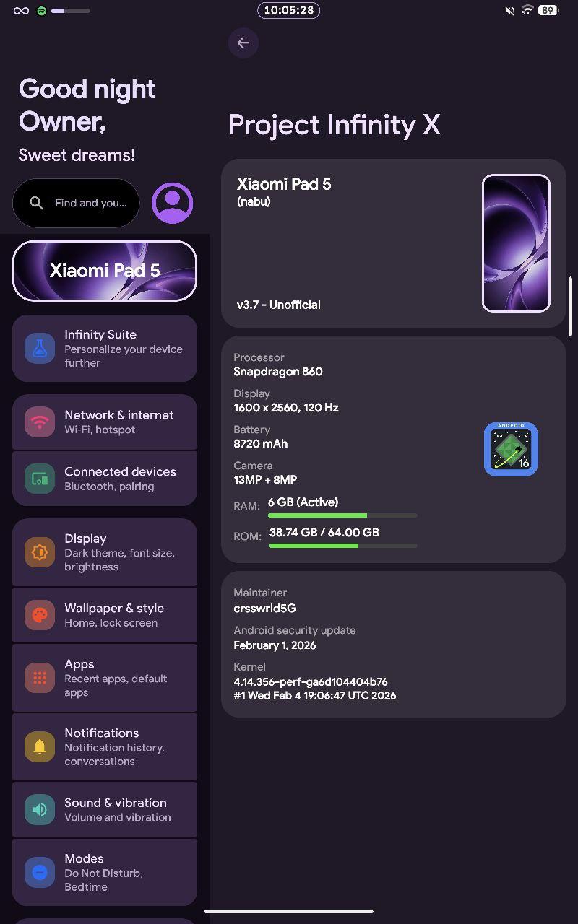578x924 pixels.
Task: Tap the ROM storage usage bar
Action: (342, 546)
